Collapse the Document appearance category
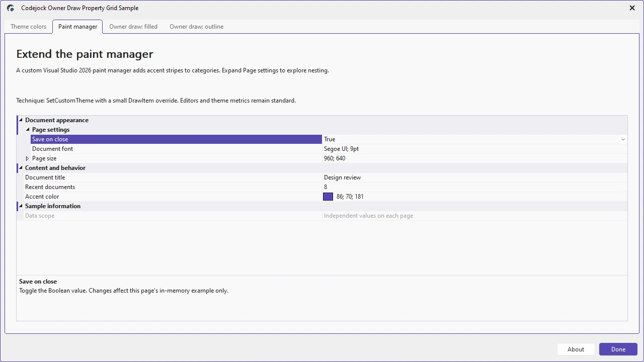Image resolution: width=644 pixels, height=362 pixels. [x=21, y=120]
